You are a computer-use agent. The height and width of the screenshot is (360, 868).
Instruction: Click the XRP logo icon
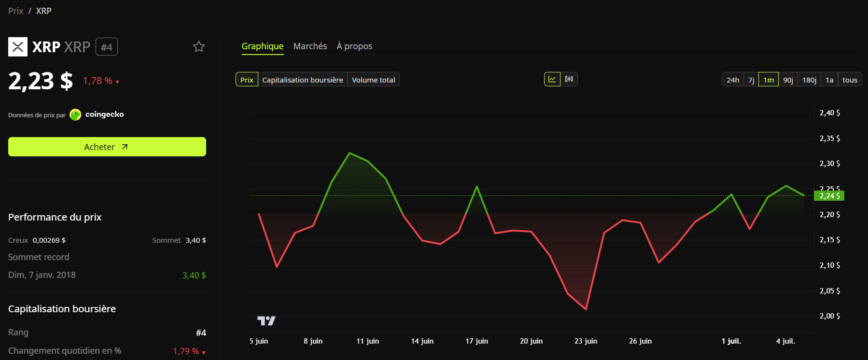tap(18, 47)
